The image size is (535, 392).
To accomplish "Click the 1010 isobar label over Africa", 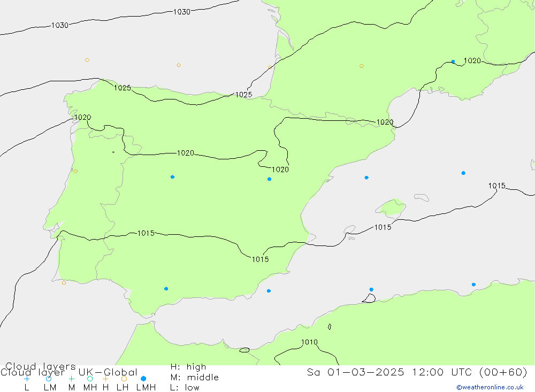I will coord(309,342).
